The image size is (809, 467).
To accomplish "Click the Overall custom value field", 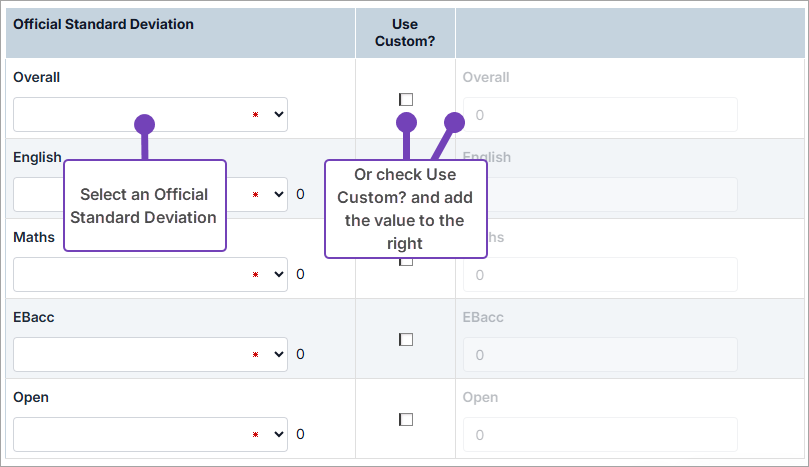I will [600, 115].
